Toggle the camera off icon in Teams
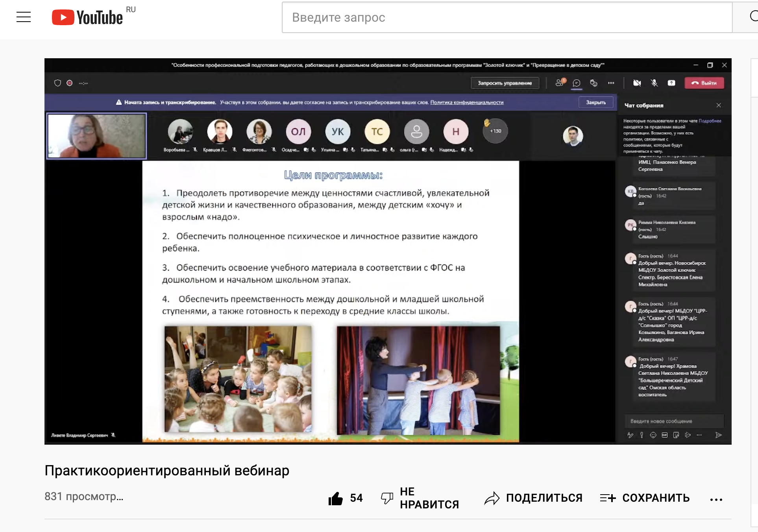 tap(637, 83)
